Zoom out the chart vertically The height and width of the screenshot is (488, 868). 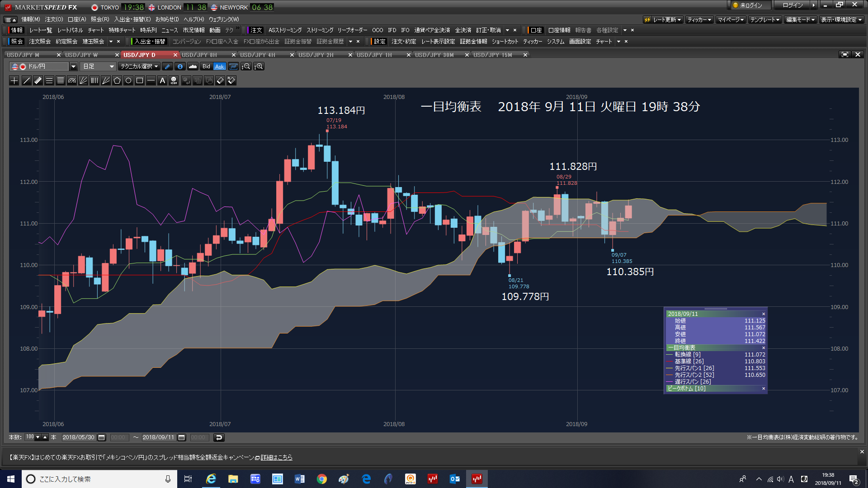pyautogui.click(x=246, y=66)
